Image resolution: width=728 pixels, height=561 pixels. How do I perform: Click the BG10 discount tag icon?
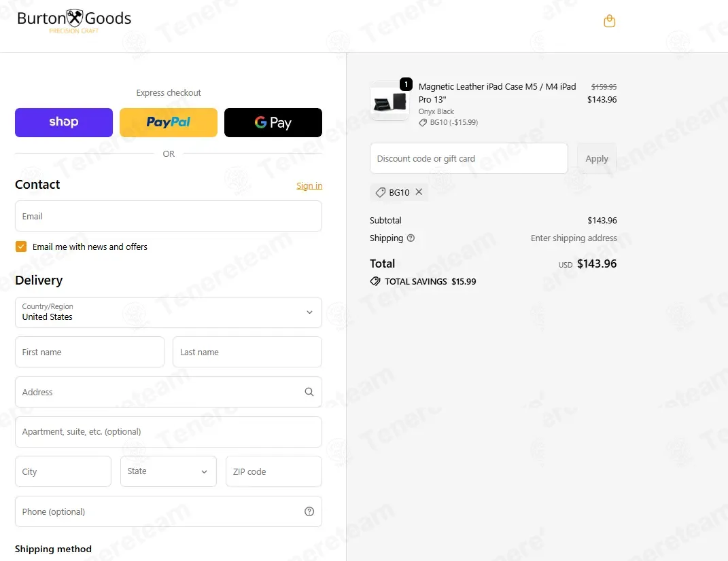[x=380, y=192]
